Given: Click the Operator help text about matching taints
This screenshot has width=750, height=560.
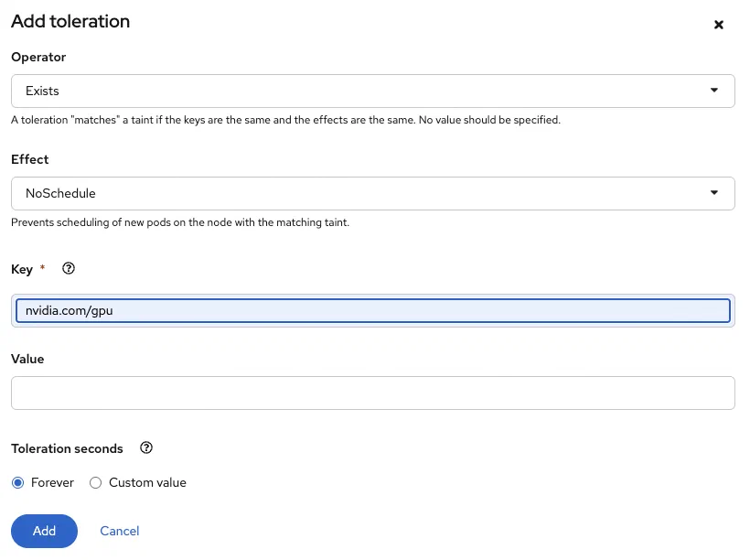Looking at the screenshot, I should point(285,120).
